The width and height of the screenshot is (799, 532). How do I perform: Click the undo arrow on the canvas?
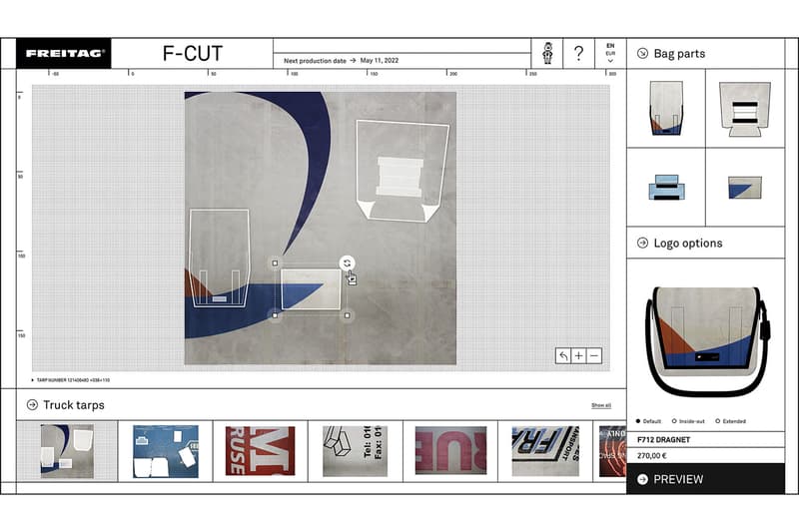coord(563,355)
